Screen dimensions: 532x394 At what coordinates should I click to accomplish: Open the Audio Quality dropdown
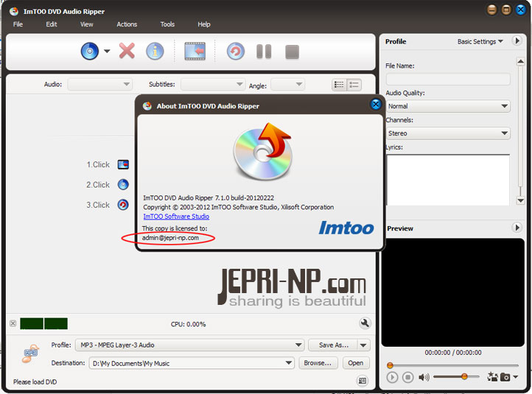tap(448, 106)
